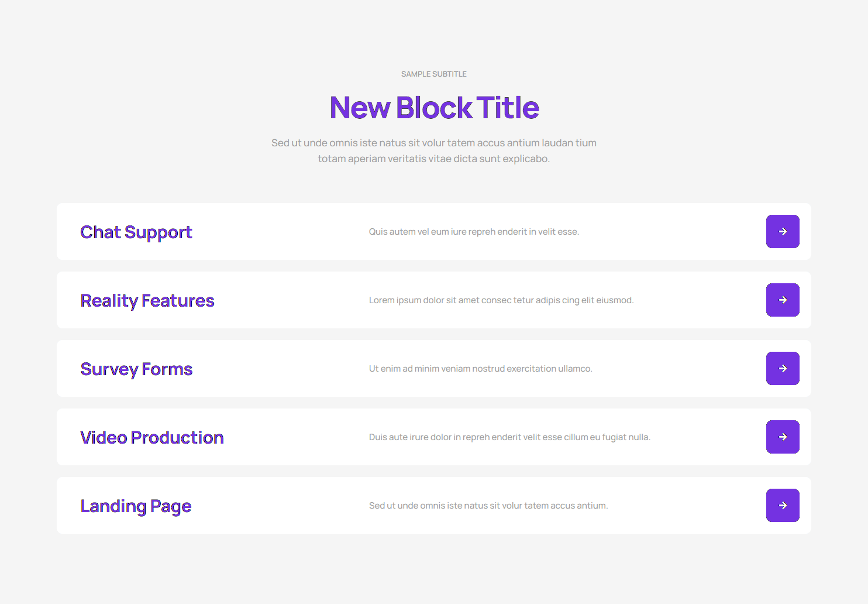Open the Chat Support heading
Image resolution: width=868 pixels, height=604 pixels.
pos(136,232)
